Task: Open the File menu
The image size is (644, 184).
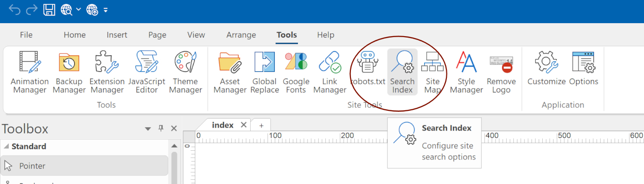Action: click(26, 35)
